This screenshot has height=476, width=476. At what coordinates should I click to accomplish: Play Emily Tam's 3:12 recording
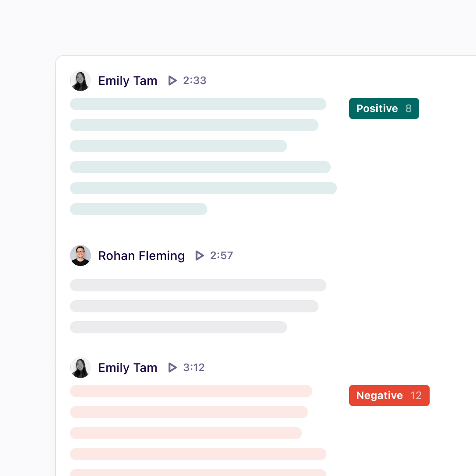(x=172, y=367)
